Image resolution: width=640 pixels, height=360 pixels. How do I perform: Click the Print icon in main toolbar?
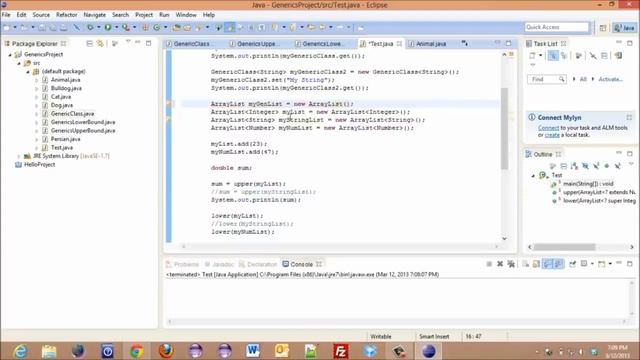pyautogui.click(x=64, y=27)
